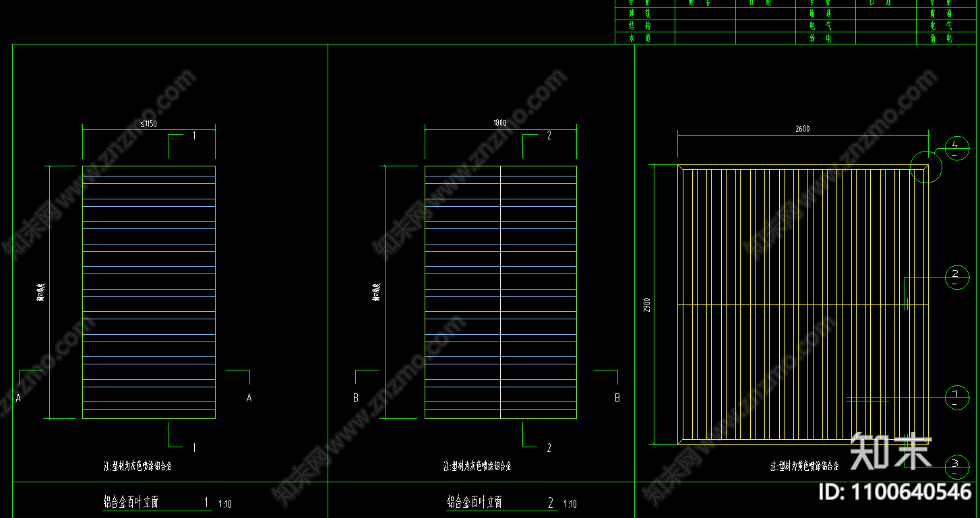Click the left section mark letter A
Screen dimensions: 980x518
coord(18,398)
